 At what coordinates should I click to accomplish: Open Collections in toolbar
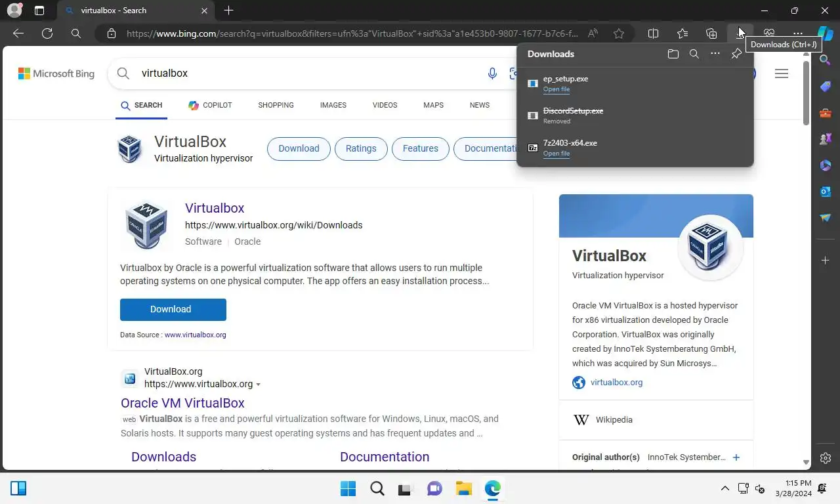click(x=711, y=33)
